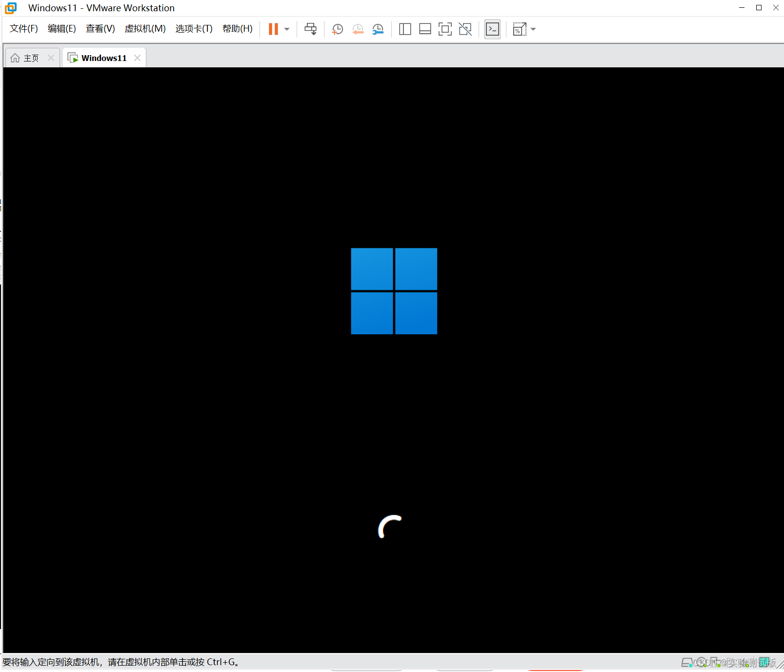Open the 帮助(H) menu
The height and width of the screenshot is (672, 784).
tap(237, 28)
